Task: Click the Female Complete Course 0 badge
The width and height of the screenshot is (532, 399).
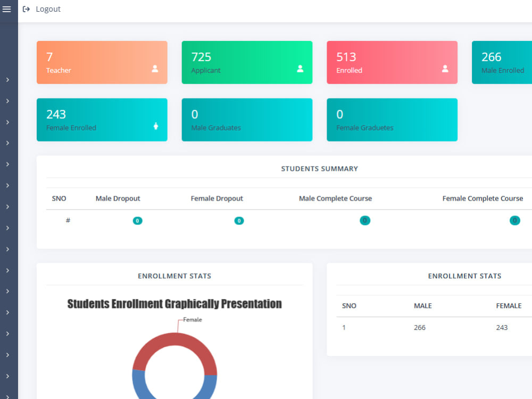Action: pyautogui.click(x=515, y=221)
